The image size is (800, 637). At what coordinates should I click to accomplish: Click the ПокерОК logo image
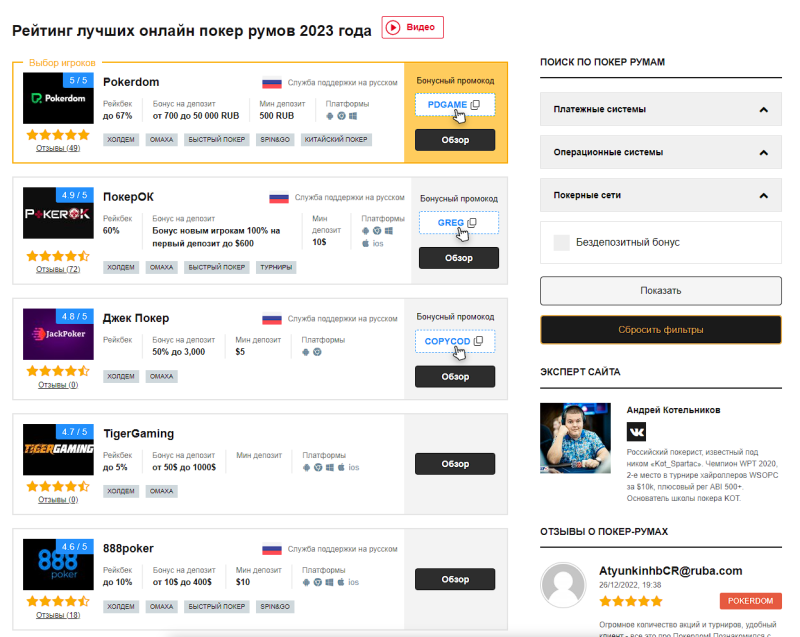point(58,213)
